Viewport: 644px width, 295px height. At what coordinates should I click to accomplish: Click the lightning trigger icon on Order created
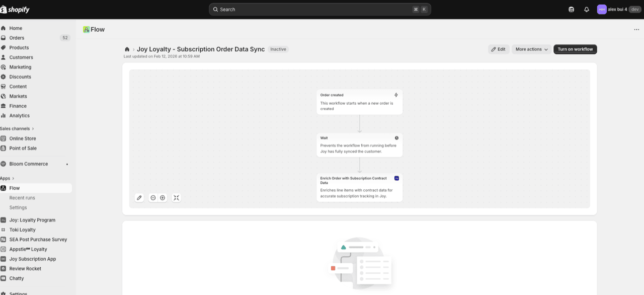coord(396,95)
